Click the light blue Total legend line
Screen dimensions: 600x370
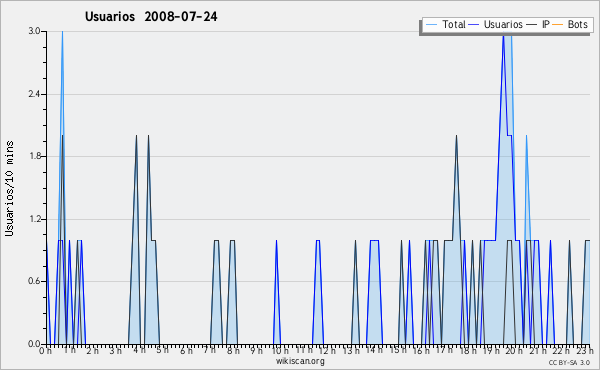[x=431, y=25]
